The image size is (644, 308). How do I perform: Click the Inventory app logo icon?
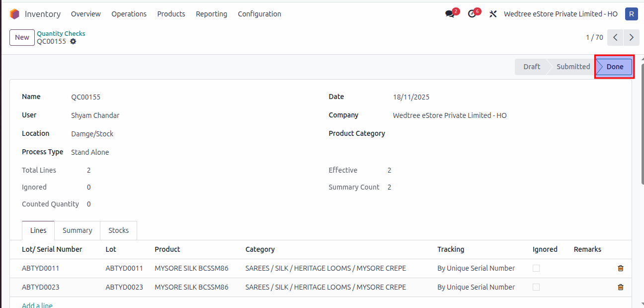pos(14,14)
